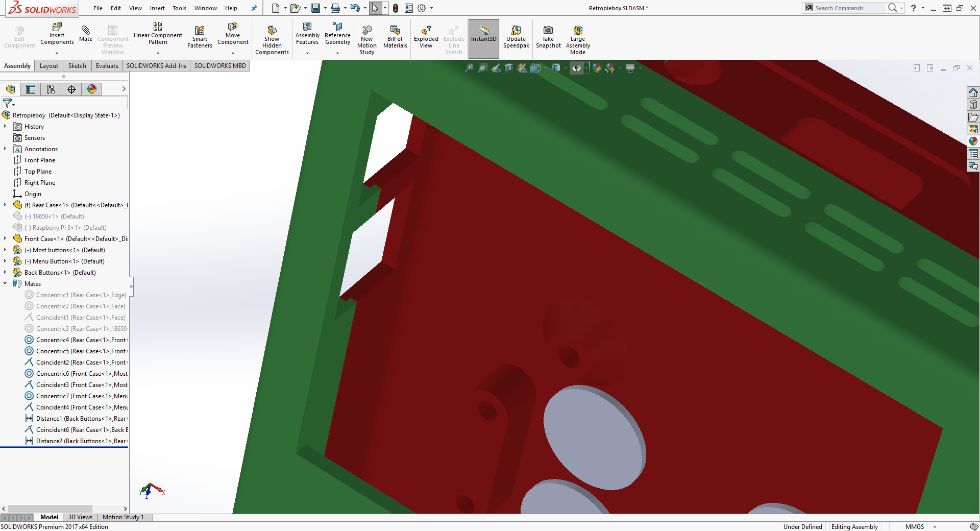Image resolution: width=980 pixels, height=531 pixels.
Task: Select Distance2 mate in tree
Action: (x=77, y=441)
